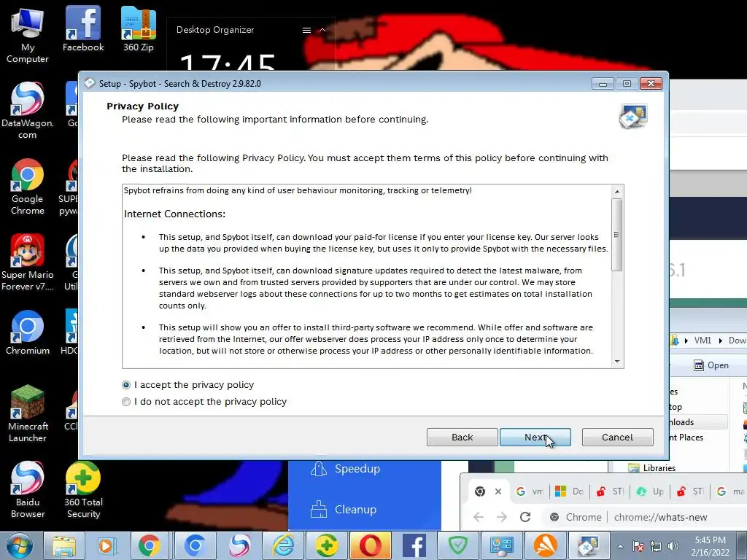This screenshot has width=747, height=560.
Task: Switch to the 'vm' Google tab in Chrome
Action: click(530, 491)
